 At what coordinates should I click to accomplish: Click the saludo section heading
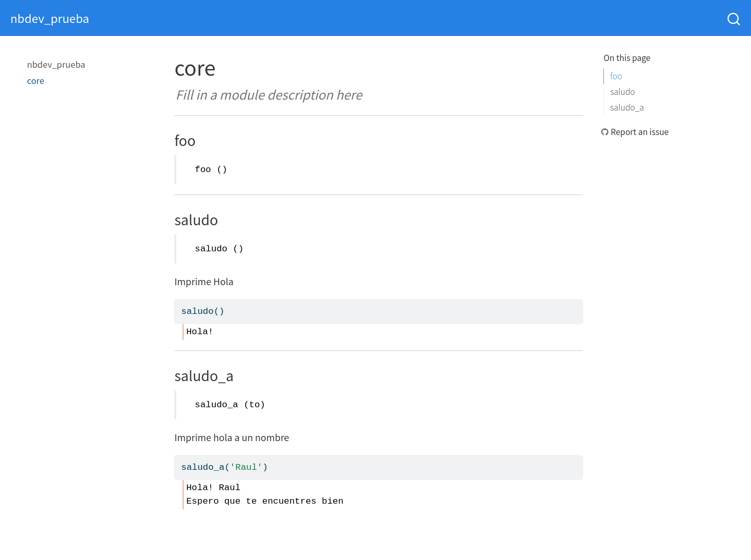click(x=196, y=220)
